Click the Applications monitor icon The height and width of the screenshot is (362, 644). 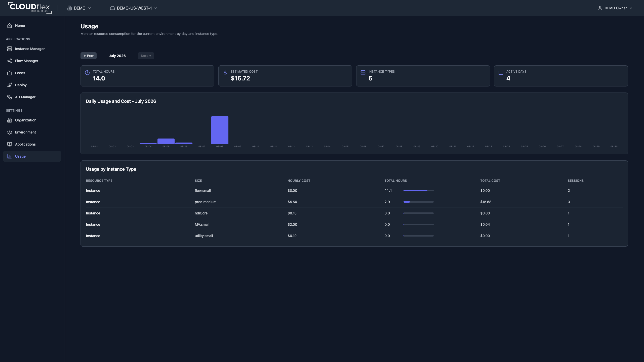coord(10,144)
